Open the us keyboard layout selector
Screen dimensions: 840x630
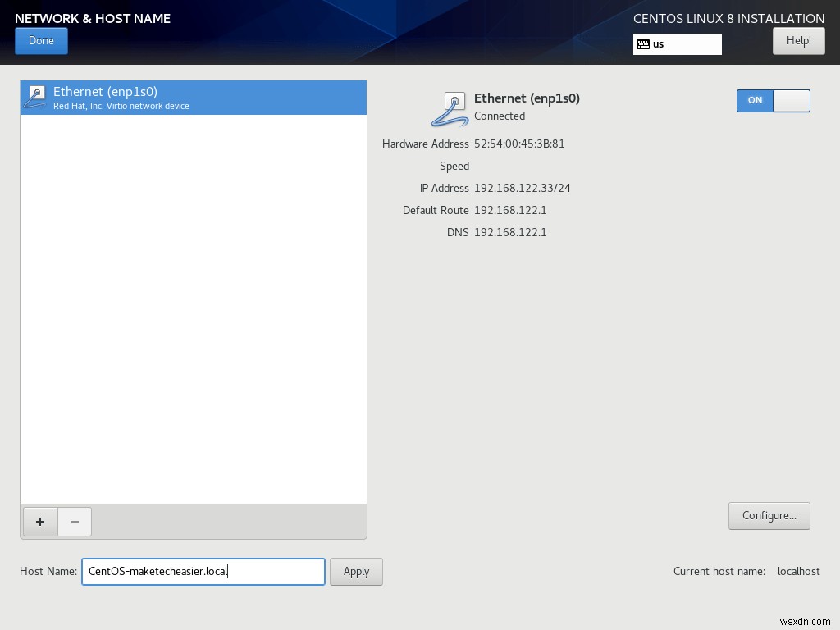pyautogui.click(x=677, y=44)
